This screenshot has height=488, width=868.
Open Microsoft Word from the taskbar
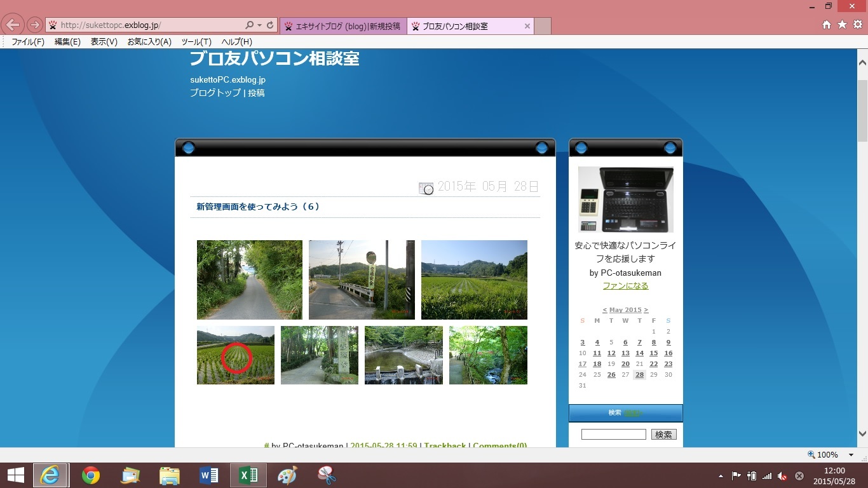209,475
